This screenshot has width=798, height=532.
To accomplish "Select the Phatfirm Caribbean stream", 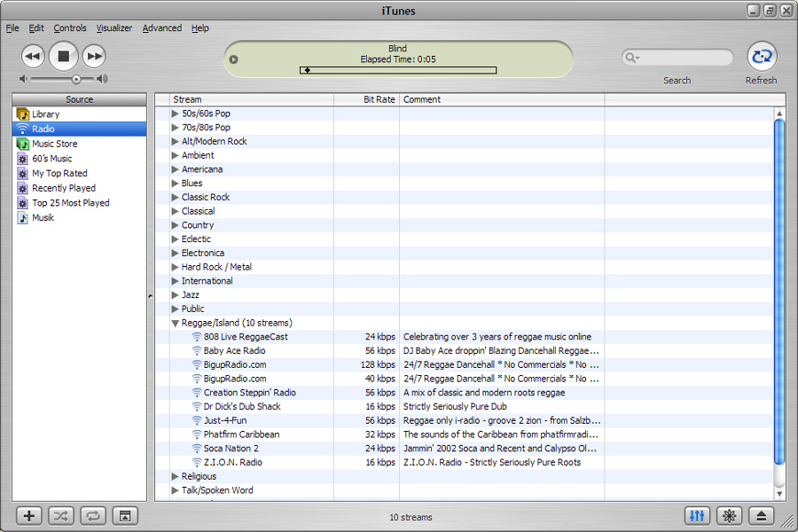I will pyautogui.click(x=464, y=434).
